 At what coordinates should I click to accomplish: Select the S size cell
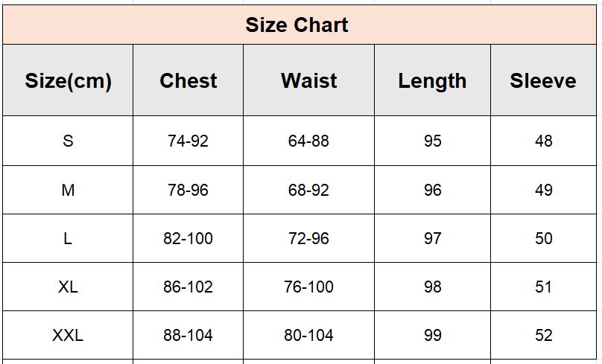click(68, 141)
